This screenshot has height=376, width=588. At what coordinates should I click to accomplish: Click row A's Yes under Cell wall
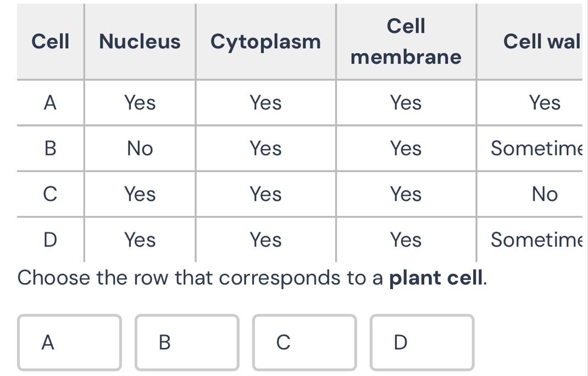pyautogui.click(x=544, y=103)
